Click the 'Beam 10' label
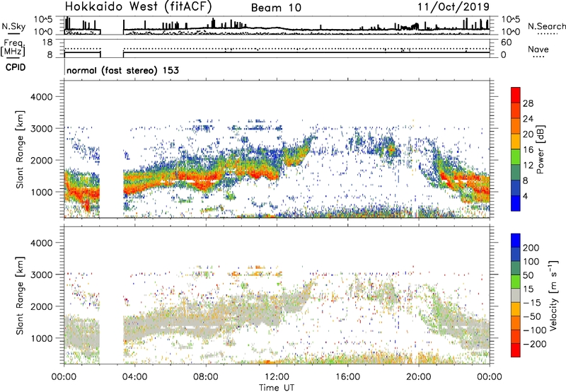The width and height of the screenshot is (566, 392). point(276,8)
